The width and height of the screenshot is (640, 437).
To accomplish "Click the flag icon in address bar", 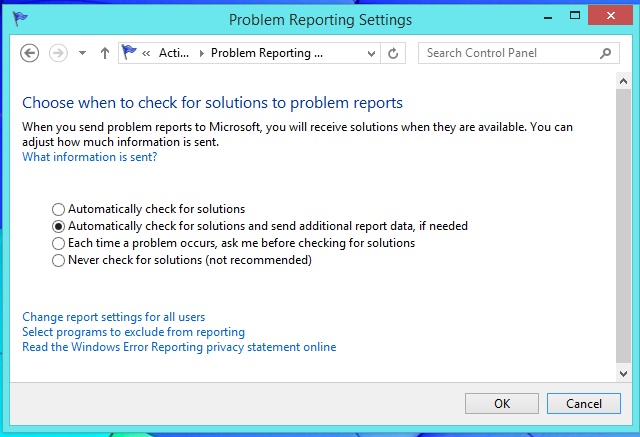I will click(129, 53).
